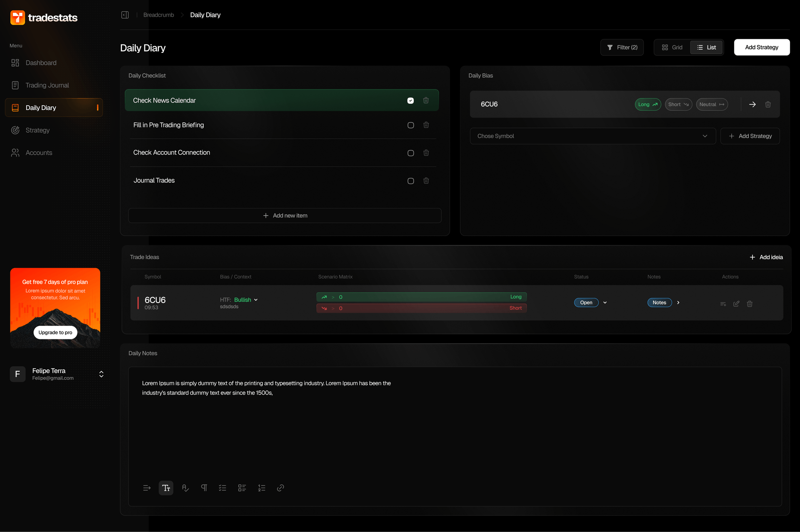
Task: Click the arrow icon in 6CU6 bias row
Action: point(752,104)
